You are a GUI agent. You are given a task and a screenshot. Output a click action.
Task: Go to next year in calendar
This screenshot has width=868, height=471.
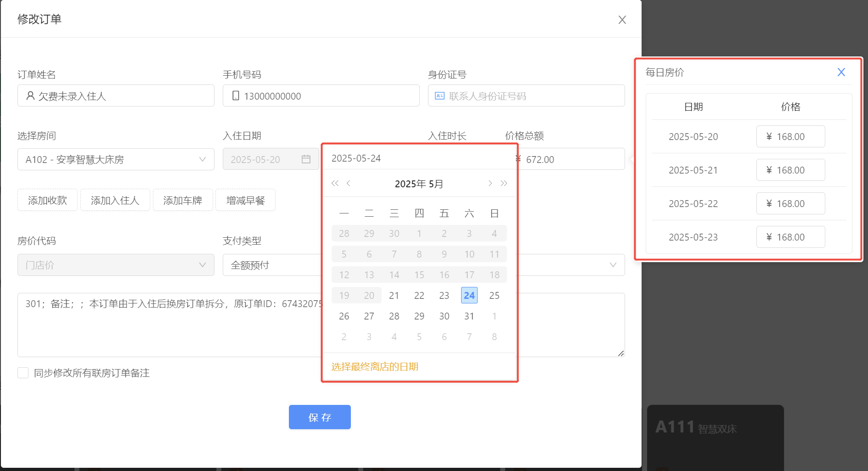pyautogui.click(x=504, y=183)
